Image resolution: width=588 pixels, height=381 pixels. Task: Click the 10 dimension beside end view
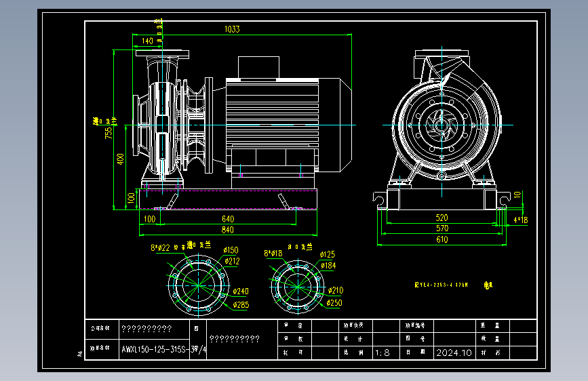(517, 195)
